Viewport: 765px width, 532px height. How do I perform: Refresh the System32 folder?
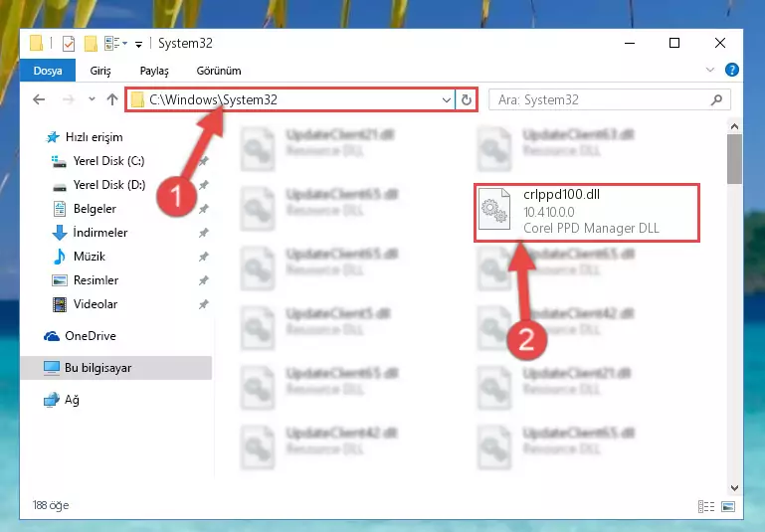467,99
